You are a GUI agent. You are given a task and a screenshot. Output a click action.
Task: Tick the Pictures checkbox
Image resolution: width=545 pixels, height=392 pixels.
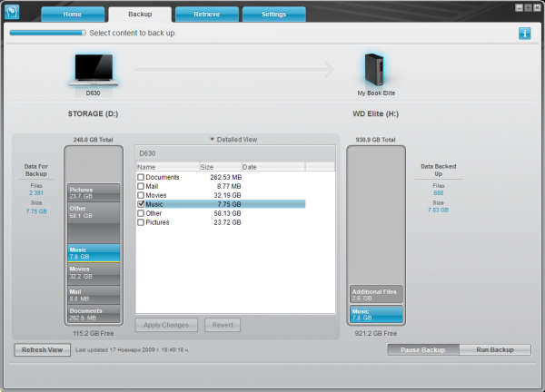tap(141, 222)
